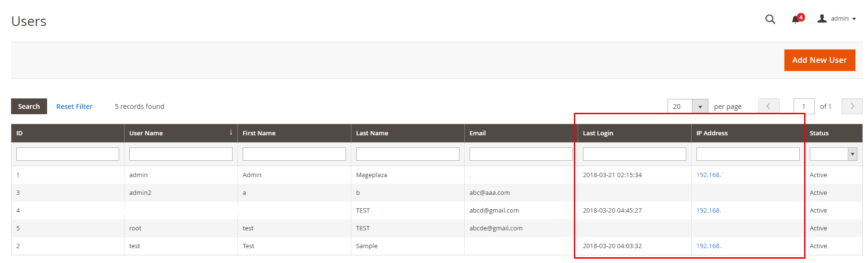Open the Status filter dropdown

[833, 154]
